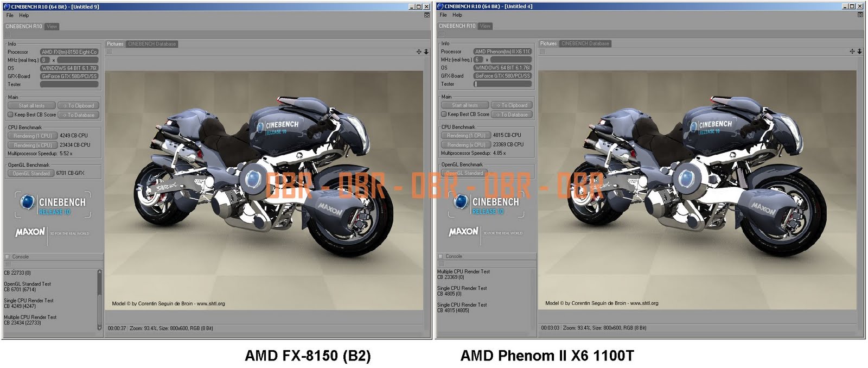
Task: Click status text 00:03:03 Zoom 93.4%
Action: pyautogui.click(x=593, y=328)
